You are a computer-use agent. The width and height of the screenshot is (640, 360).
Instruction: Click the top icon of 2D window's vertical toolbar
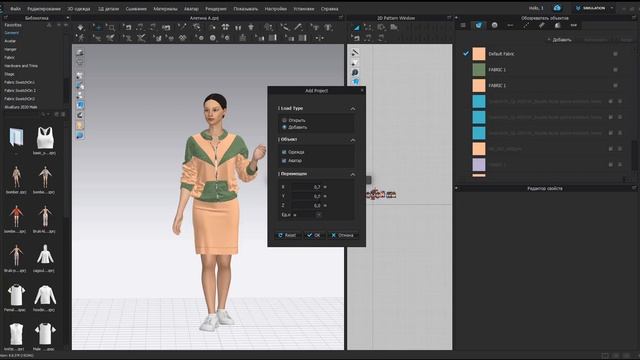[x=355, y=53]
